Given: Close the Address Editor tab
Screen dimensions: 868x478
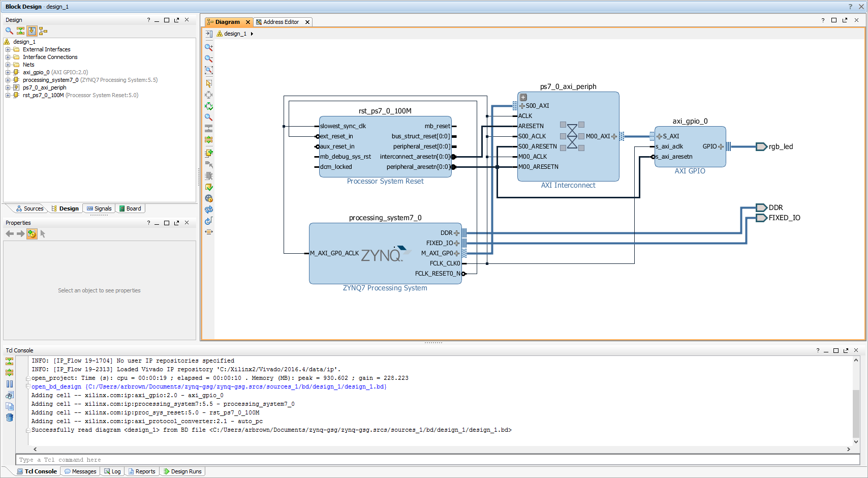Looking at the screenshot, I should pos(307,22).
